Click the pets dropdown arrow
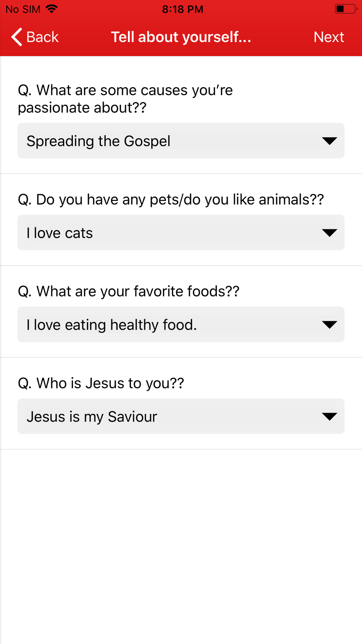 click(x=329, y=233)
